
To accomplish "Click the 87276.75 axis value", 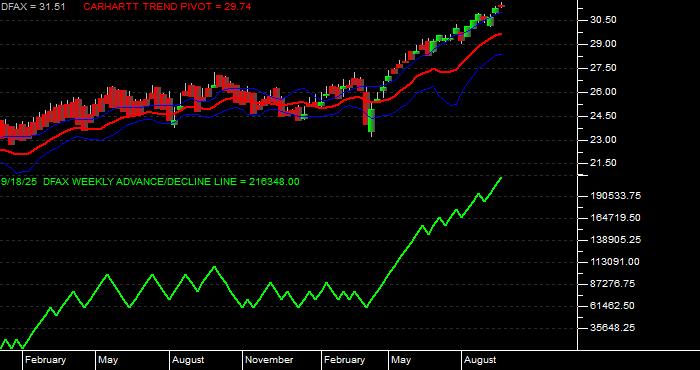I will (616, 284).
